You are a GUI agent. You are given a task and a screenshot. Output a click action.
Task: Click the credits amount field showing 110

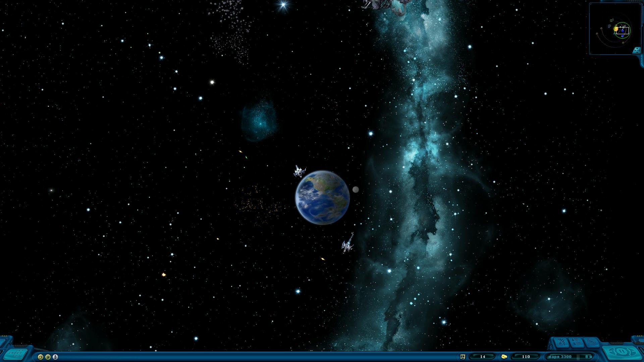pyautogui.click(x=526, y=357)
